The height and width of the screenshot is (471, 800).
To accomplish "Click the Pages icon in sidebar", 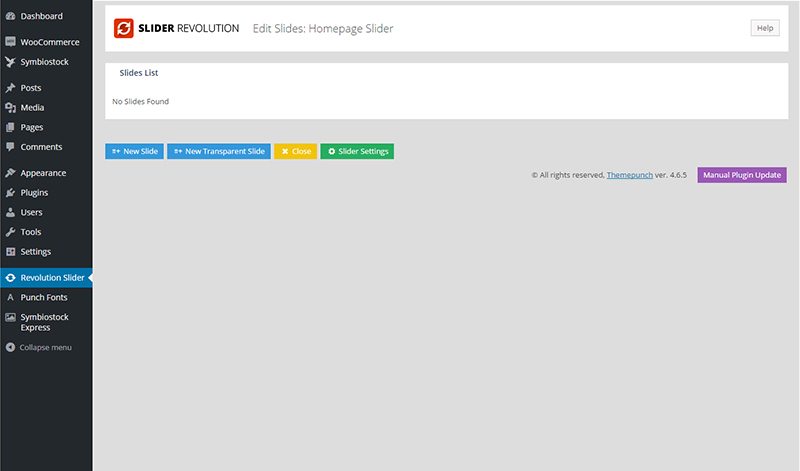I will tap(10, 127).
